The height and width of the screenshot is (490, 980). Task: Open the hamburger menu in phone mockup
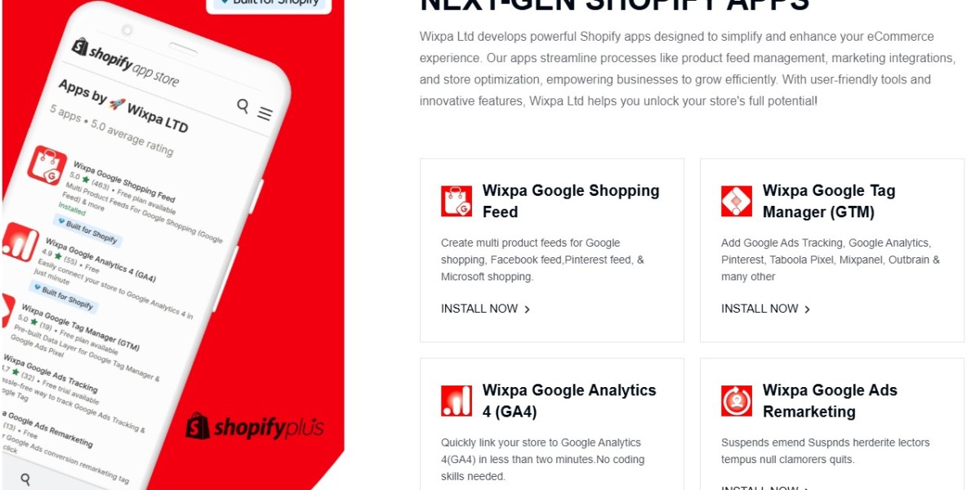click(x=265, y=114)
